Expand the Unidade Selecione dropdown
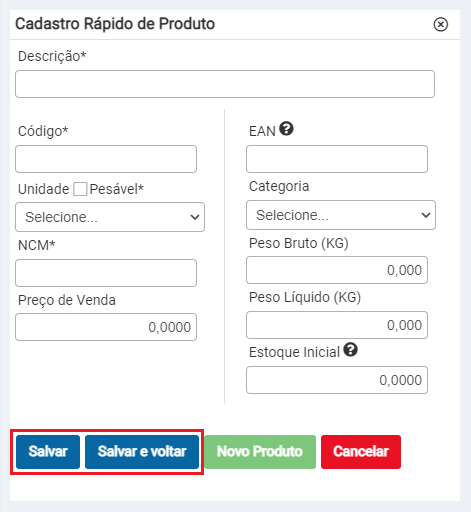Image resolution: width=471 pixels, height=512 pixels. (x=110, y=217)
